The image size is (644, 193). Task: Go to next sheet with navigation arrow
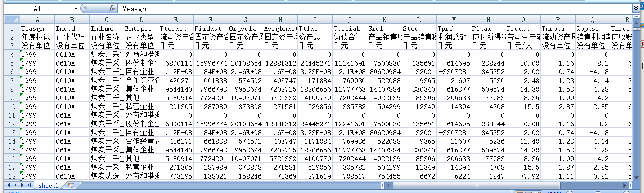click(22, 185)
